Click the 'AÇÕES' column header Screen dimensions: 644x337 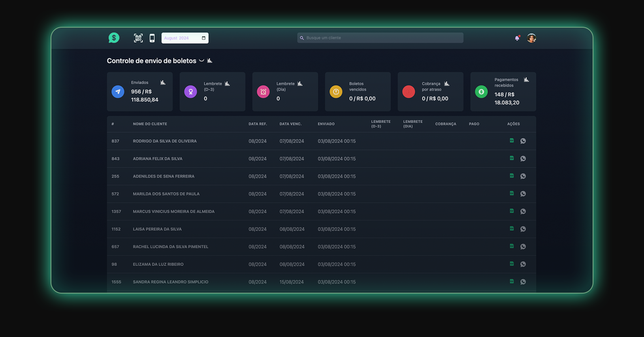513,124
